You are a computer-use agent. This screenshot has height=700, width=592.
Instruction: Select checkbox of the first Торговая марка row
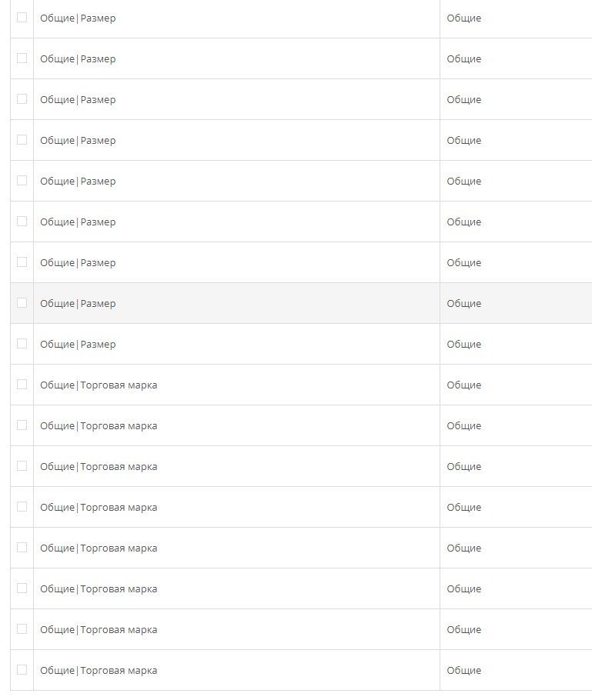(x=22, y=385)
